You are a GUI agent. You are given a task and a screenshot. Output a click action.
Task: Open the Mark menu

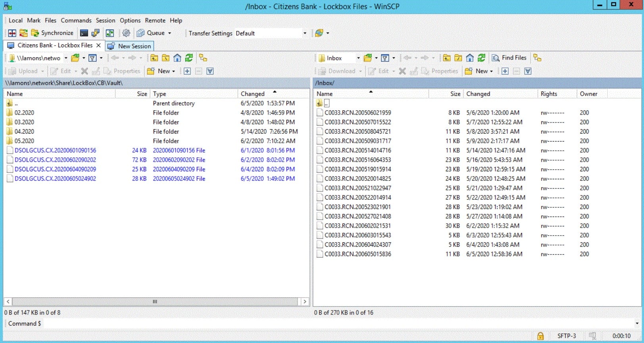[34, 21]
